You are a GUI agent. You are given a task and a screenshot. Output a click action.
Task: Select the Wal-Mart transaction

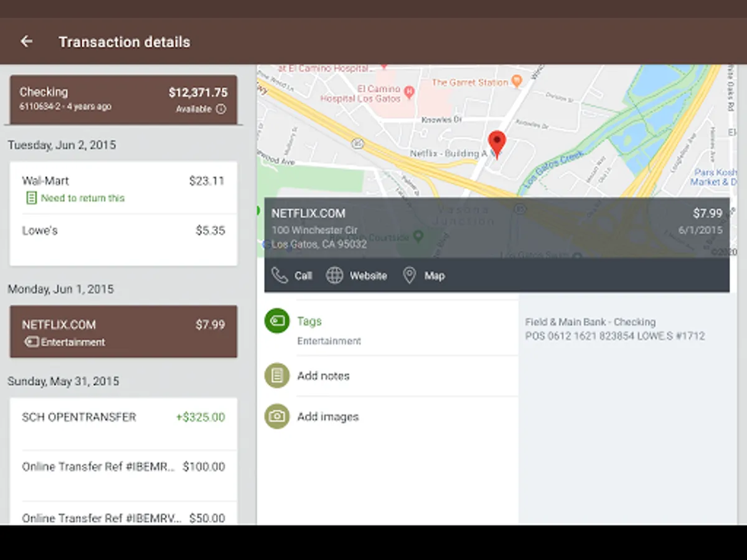pos(123,188)
